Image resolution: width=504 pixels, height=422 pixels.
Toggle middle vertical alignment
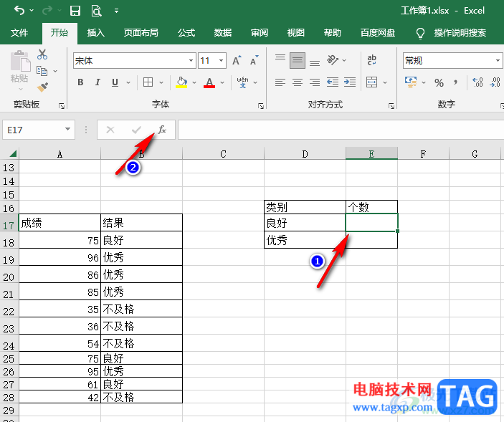(x=298, y=60)
